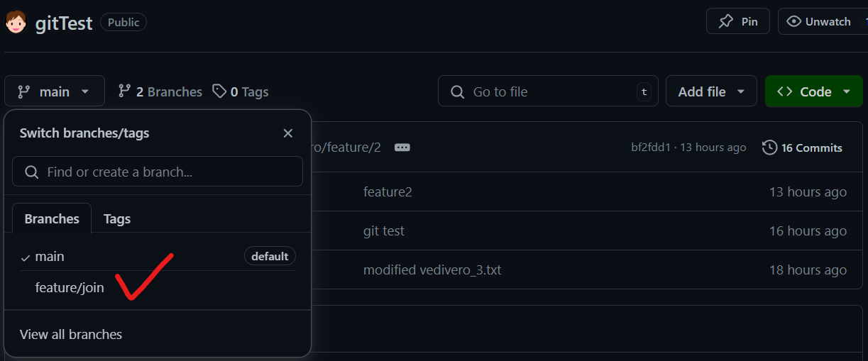Click the commit history clock icon
The height and width of the screenshot is (361, 868).
(x=769, y=148)
